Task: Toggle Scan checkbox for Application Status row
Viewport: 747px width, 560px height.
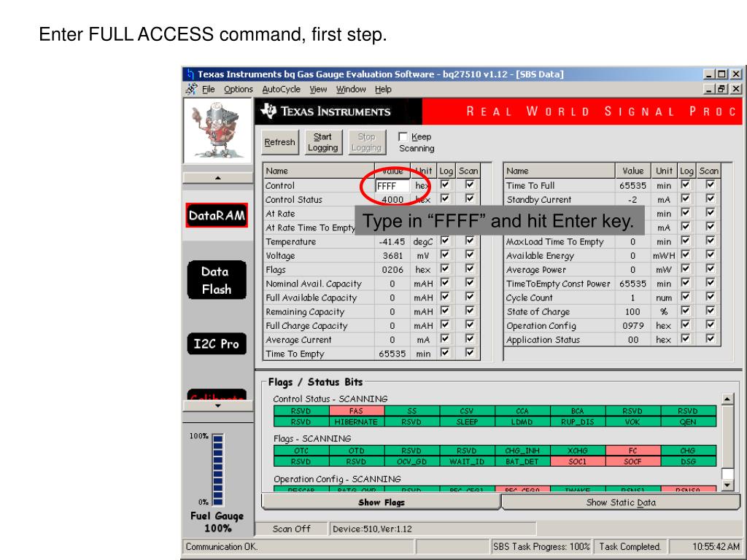Action: [711, 338]
